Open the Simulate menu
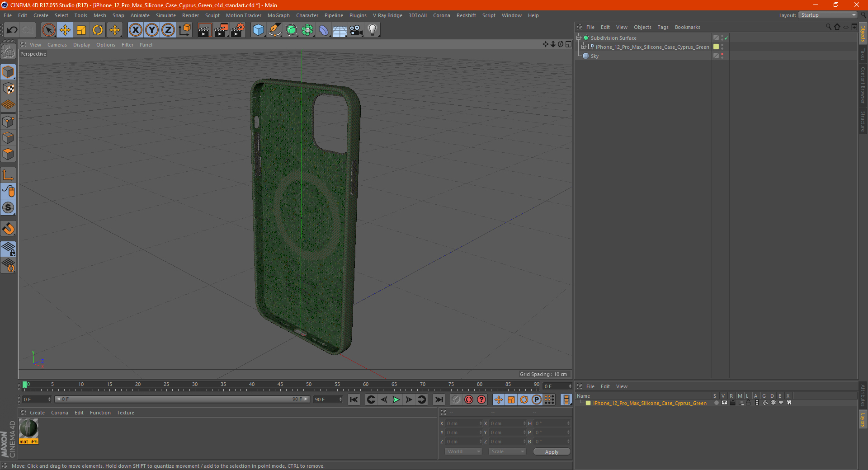 [166, 15]
